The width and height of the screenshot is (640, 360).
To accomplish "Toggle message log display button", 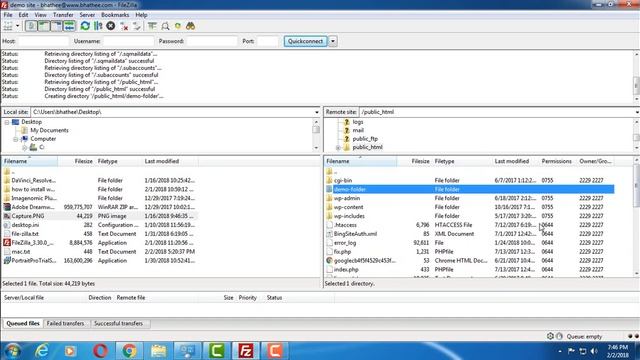I will [31, 26].
